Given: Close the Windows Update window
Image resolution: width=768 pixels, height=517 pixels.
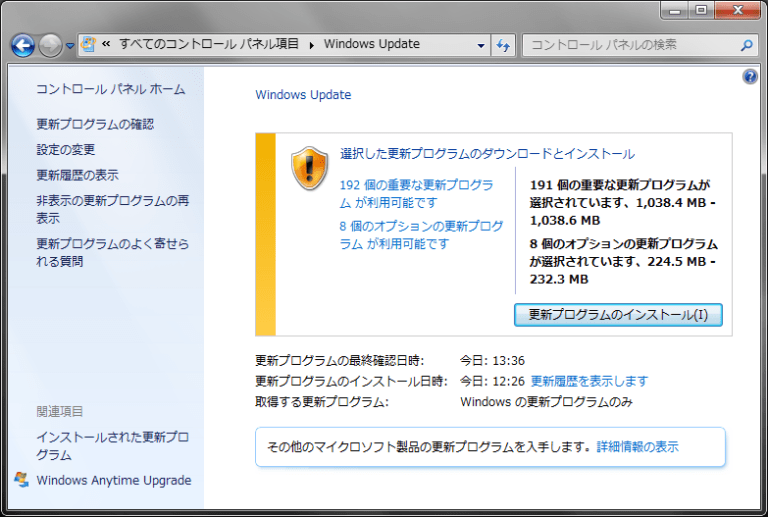Looking at the screenshot, I should [x=738, y=10].
